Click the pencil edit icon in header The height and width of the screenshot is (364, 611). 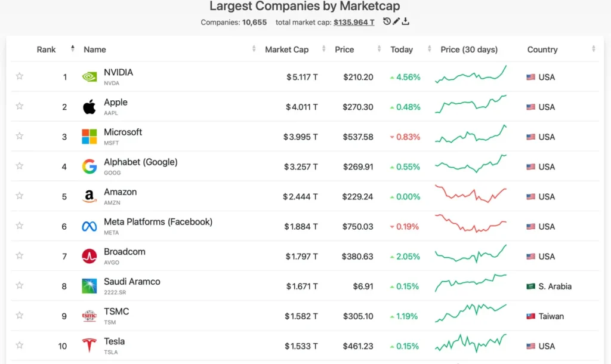(396, 21)
